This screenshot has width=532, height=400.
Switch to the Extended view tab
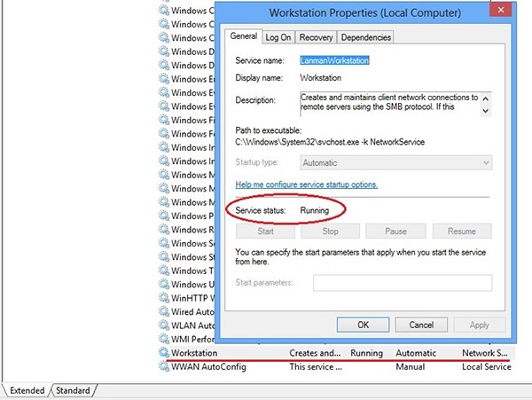[x=27, y=390]
